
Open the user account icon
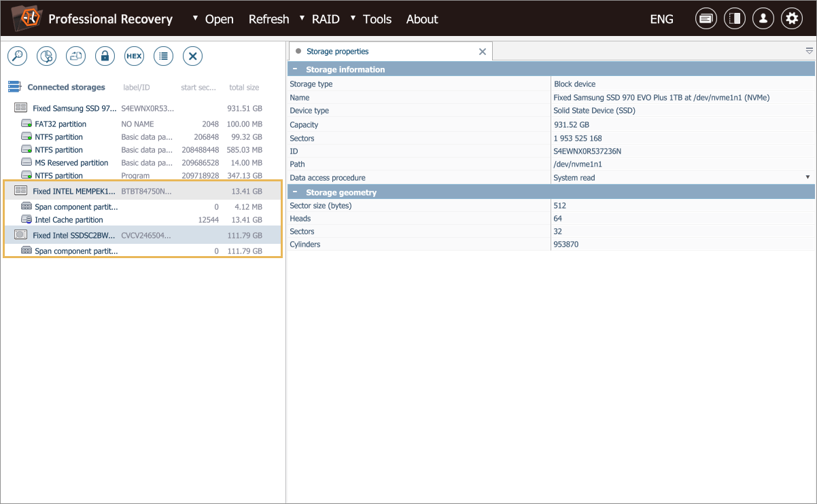coord(763,19)
